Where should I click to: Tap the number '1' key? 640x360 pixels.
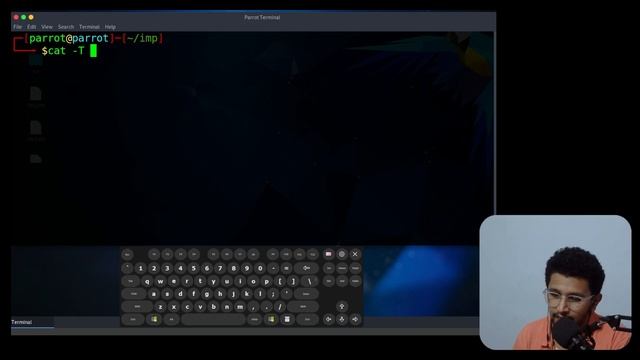coord(141,268)
